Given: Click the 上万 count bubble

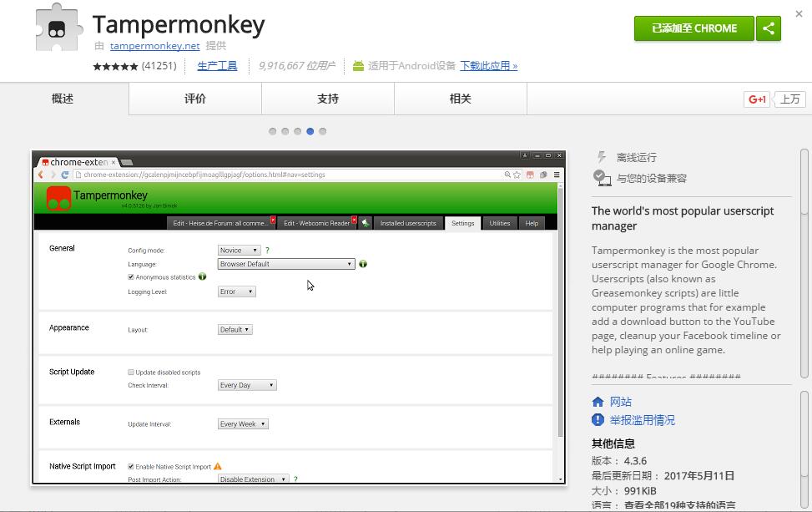Looking at the screenshot, I should [789, 99].
